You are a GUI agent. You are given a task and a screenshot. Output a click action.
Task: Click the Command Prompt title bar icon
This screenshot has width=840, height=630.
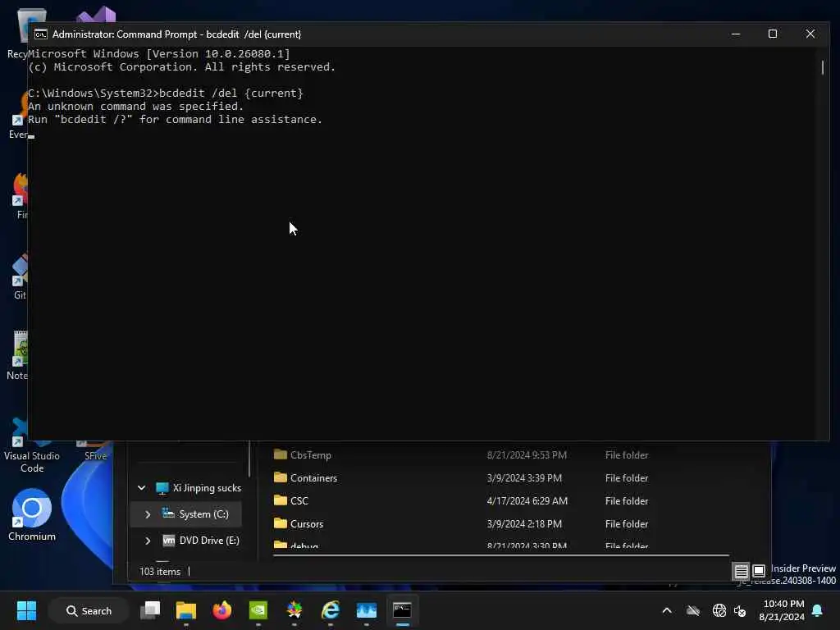coord(41,34)
